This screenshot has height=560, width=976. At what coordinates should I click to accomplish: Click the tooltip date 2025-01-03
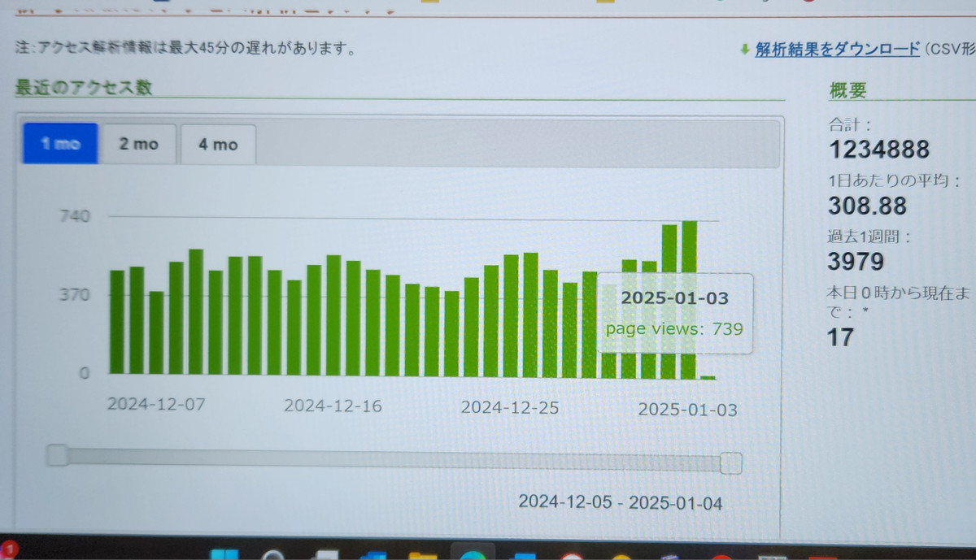[x=674, y=297]
